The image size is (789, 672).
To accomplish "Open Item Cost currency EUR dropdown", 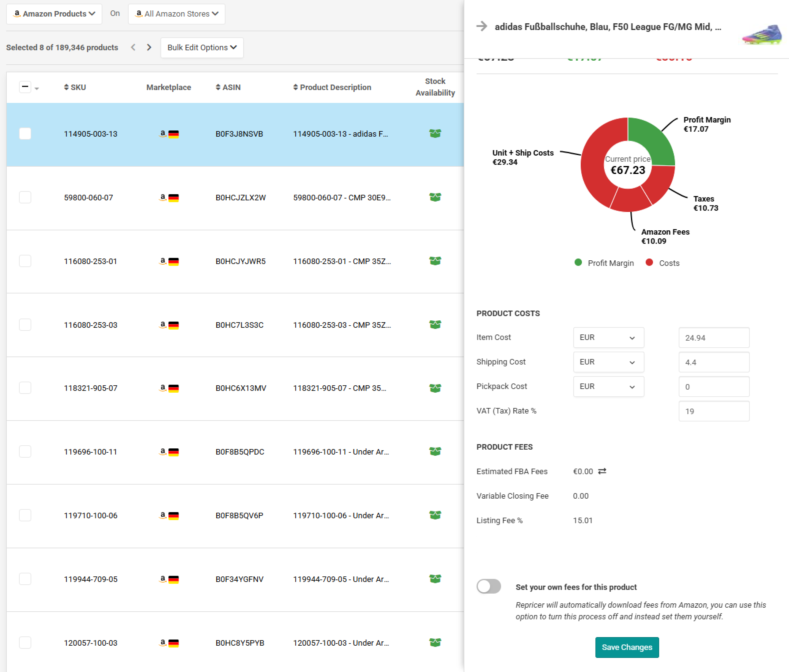I will [608, 337].
